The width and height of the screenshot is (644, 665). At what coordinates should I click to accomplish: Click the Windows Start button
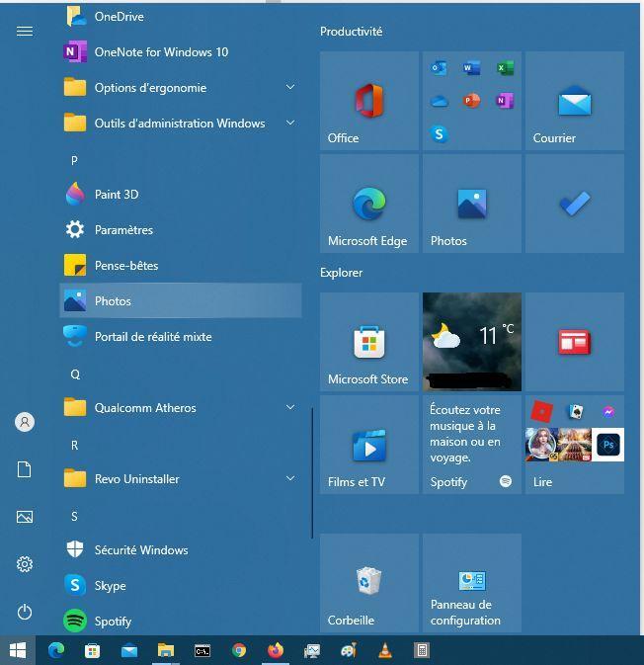[18, 650]
